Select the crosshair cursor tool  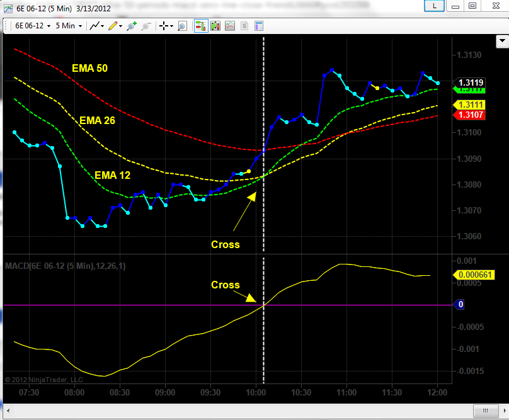pyautogui.click(x=164, y=26)
